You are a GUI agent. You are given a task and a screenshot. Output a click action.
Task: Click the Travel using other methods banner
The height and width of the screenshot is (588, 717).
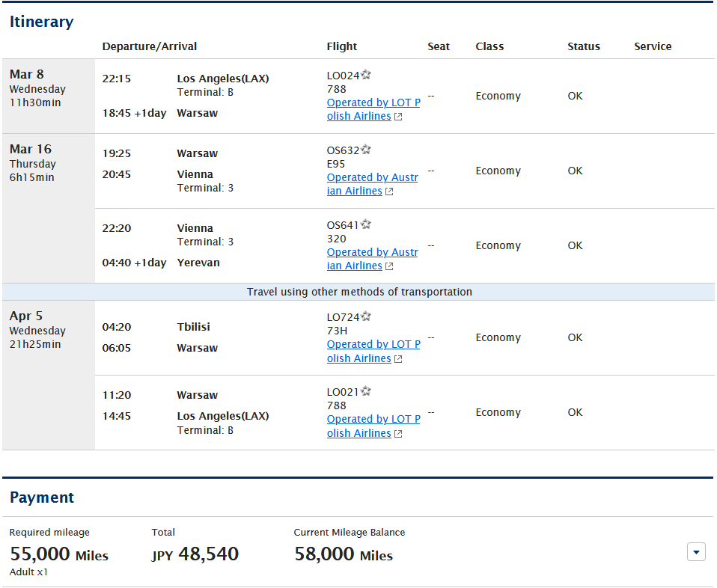(358, 292)
